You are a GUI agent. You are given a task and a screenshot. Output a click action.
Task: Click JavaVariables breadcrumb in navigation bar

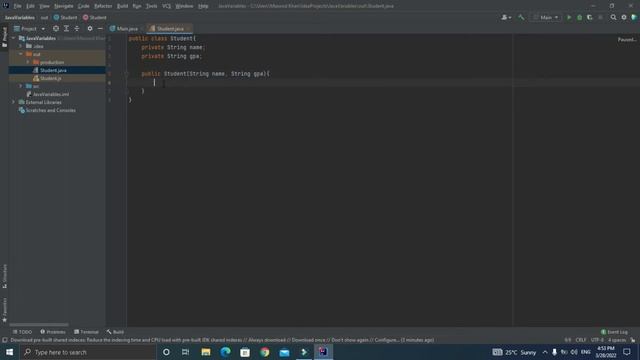[x=20, y=18]
